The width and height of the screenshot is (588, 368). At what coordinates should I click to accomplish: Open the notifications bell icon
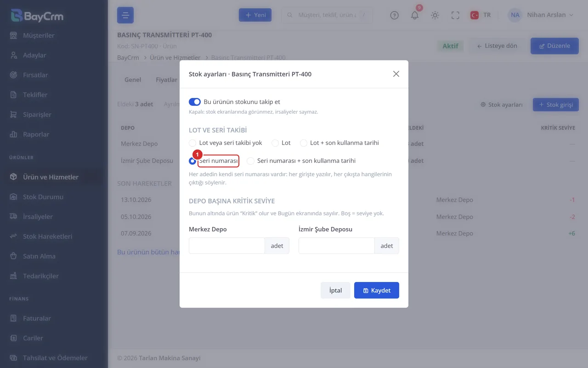point(415,15)
